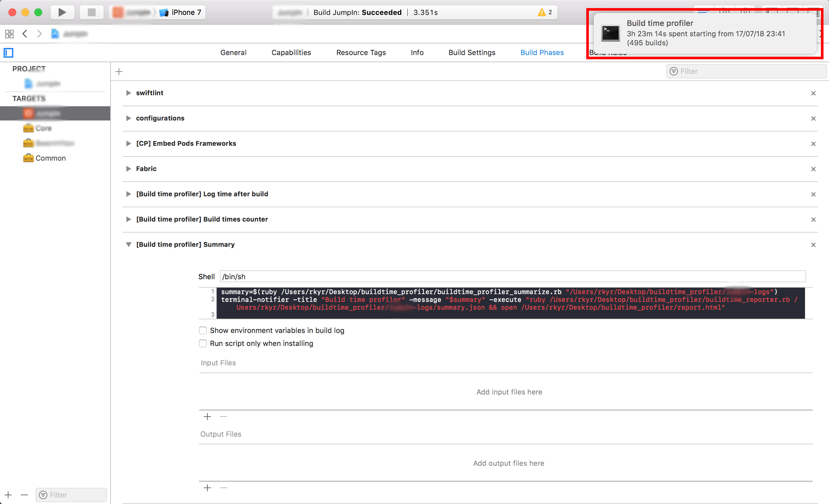Open filter options icon in targets filter
This screenshot has height=504, width=829.
(43, 495)
